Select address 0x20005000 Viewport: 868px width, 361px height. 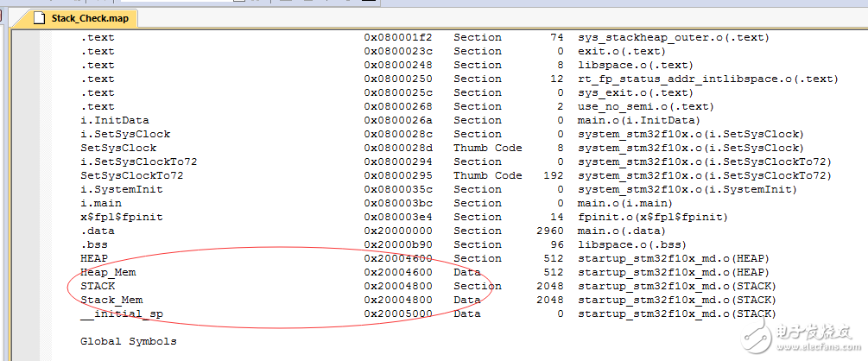[x=398, y=314]
